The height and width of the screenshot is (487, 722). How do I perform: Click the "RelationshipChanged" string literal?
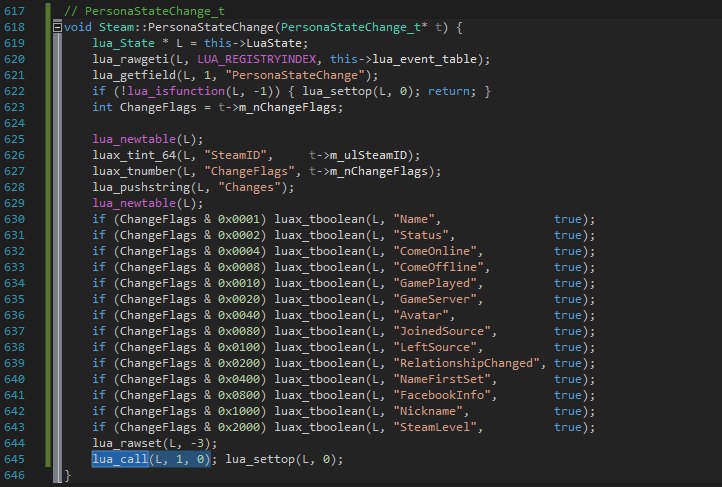466,363
